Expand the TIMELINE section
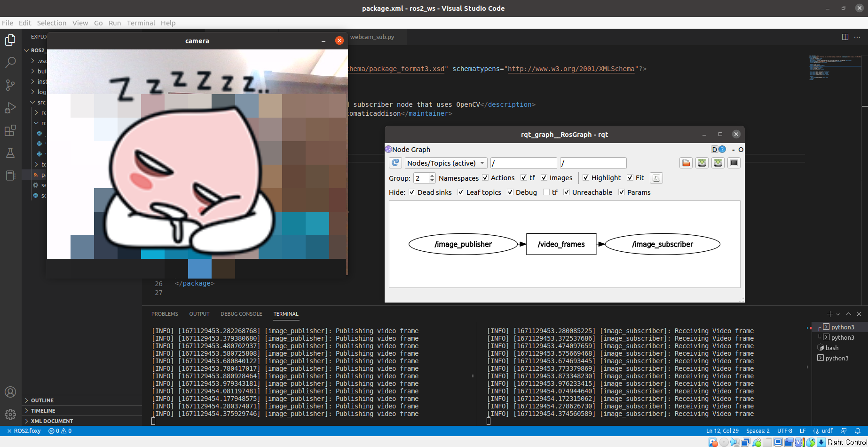Screen dimensions: 868x447 (x=82, y=411)
